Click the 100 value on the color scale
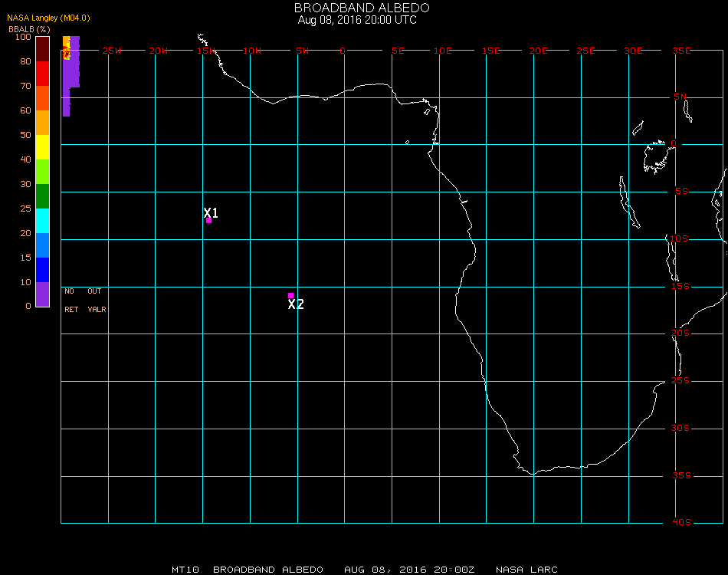Image resolution: width=728 pixels, height=575 pixels. tap(23, 37)
